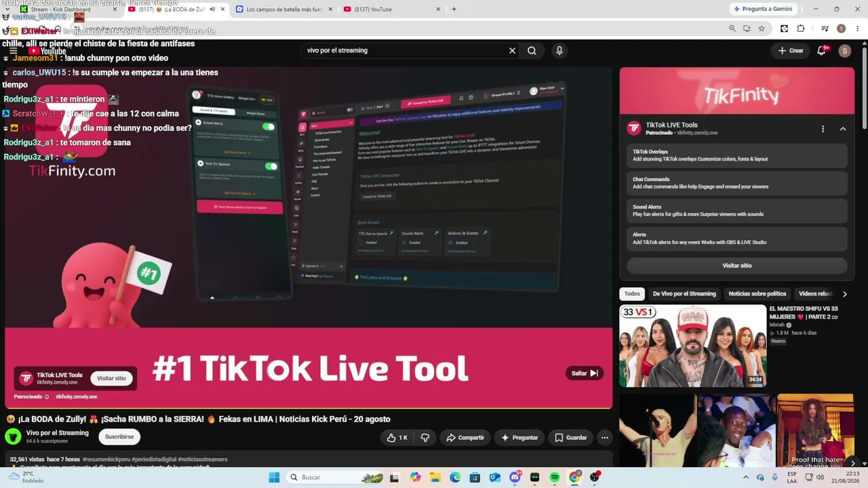Click the Preguntar button
This screenshot has width=868, height=488.
pos(519,438)
